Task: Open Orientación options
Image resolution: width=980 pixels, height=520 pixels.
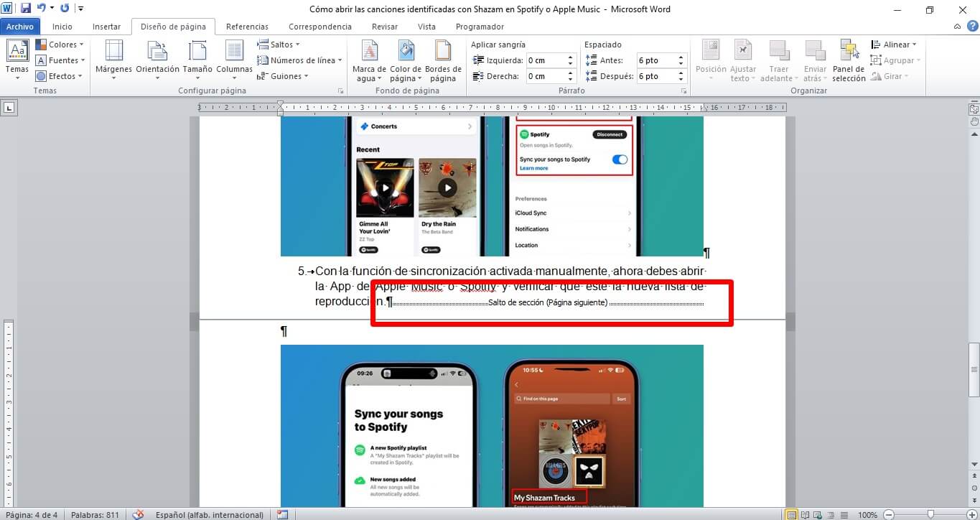Action: click(x=157, y=60)
